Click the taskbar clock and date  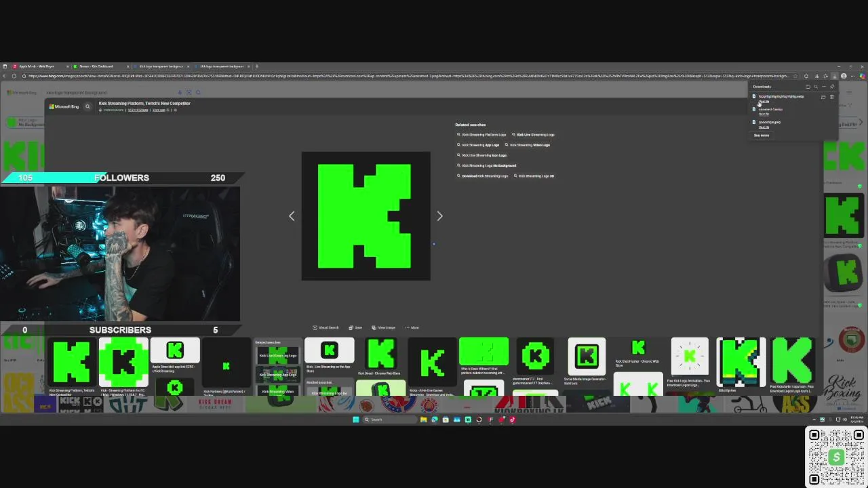[856, 419]
